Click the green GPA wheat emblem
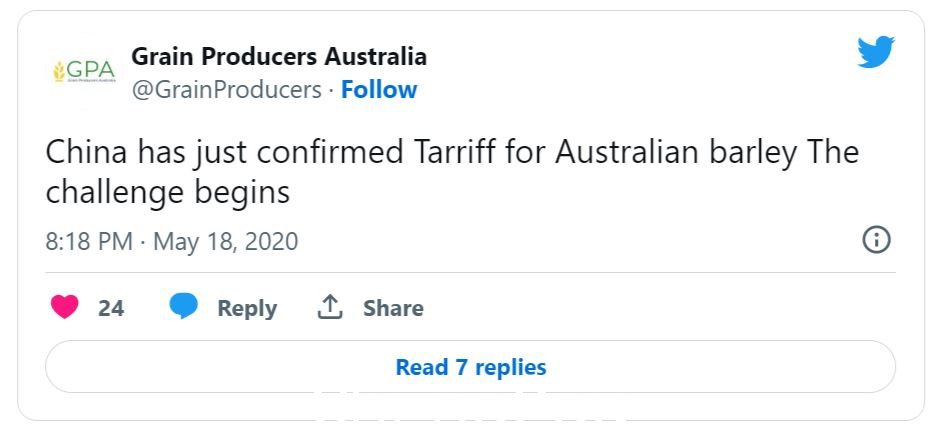Viewport: 940px width, 434px height. [x=59, y=71]
